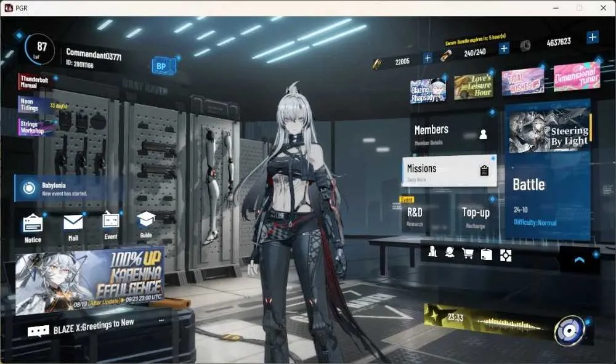The width and height of the screenshot is (616, 364).
Task: Open the Steering By Light banner
Action: 550,131
